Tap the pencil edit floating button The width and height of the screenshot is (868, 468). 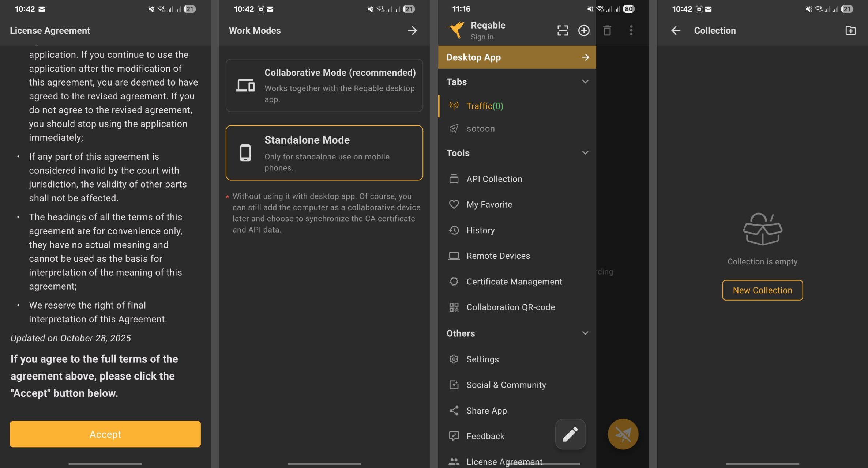(x=570, y=434)
